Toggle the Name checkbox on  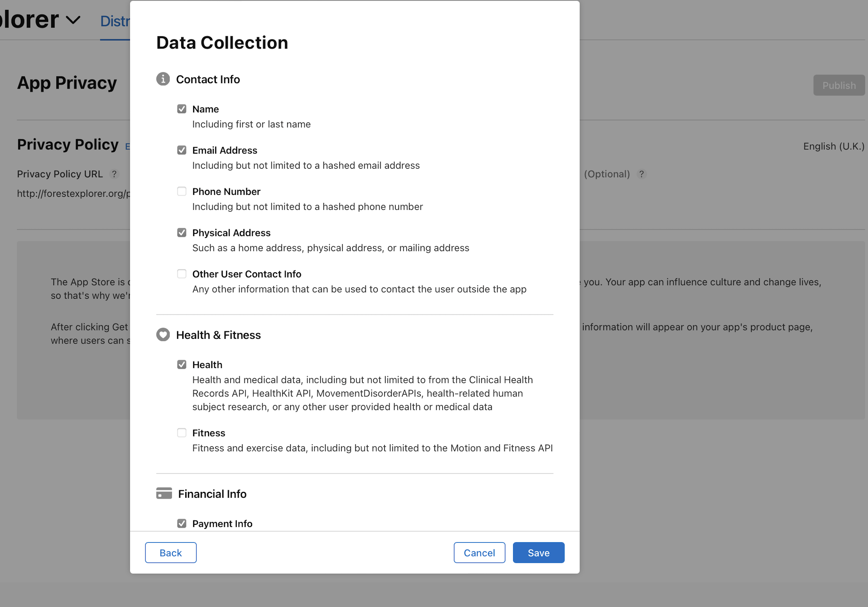[182, 109]
